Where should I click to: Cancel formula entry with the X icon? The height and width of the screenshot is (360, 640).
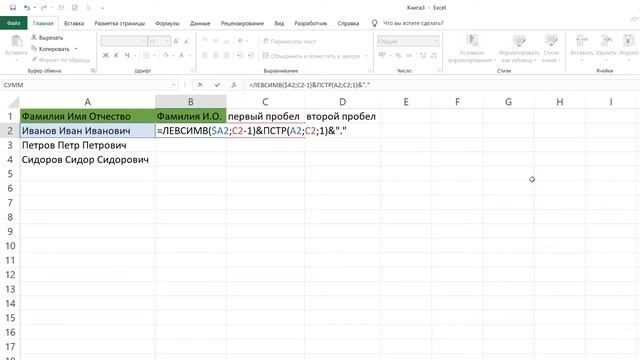point(200,85)
